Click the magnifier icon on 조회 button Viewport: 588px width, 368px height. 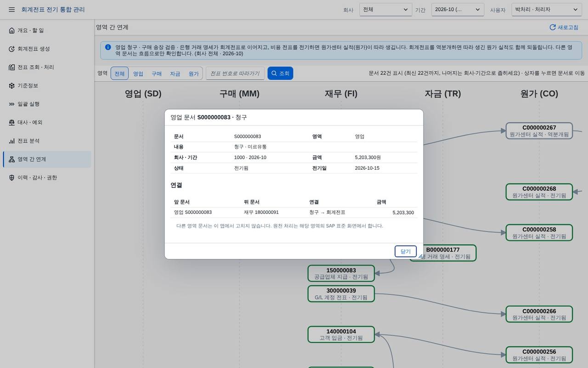(274, 73)
